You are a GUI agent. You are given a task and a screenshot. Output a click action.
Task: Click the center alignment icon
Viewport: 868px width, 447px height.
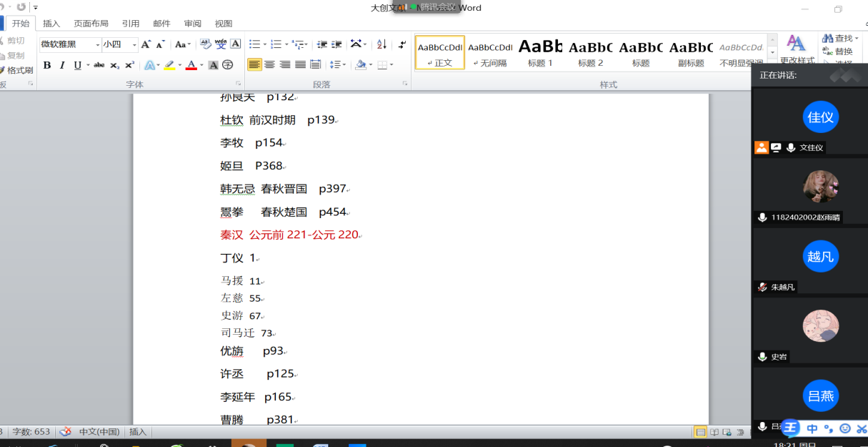point(269,65)
